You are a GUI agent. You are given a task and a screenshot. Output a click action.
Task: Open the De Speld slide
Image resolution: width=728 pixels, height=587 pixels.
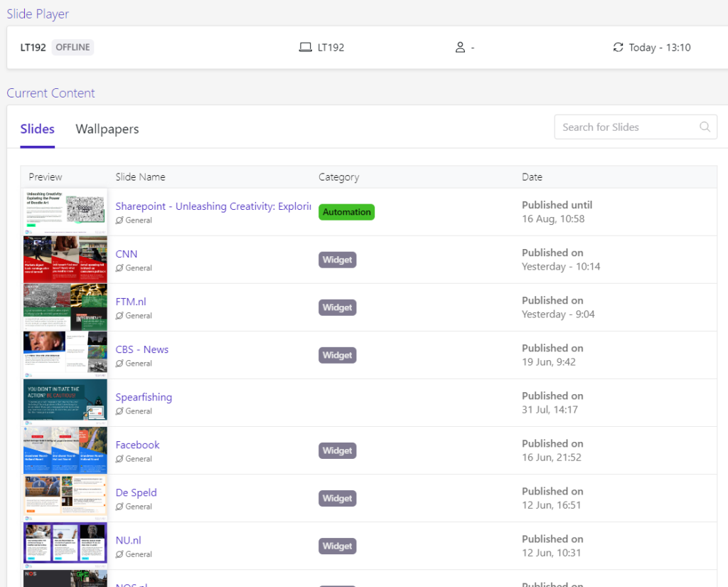point(136,492)
